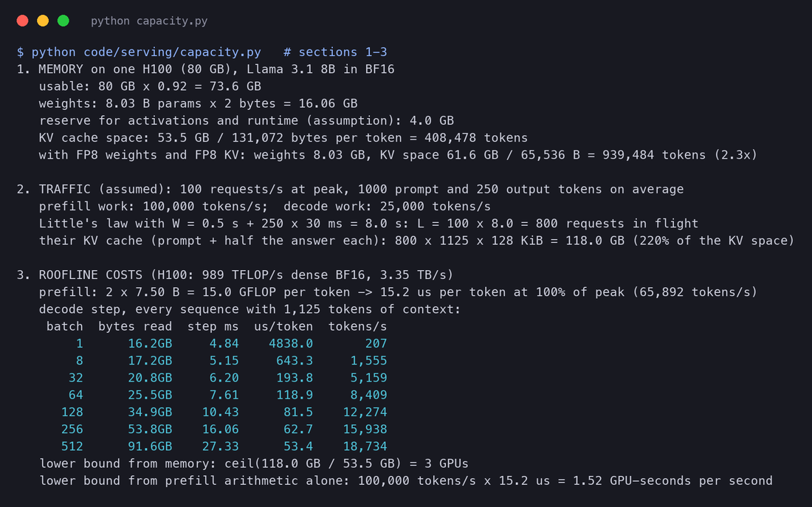Click the tokens/s value '1,555'
The width and height of the screenshot is (812, 507).
(368, 360)
